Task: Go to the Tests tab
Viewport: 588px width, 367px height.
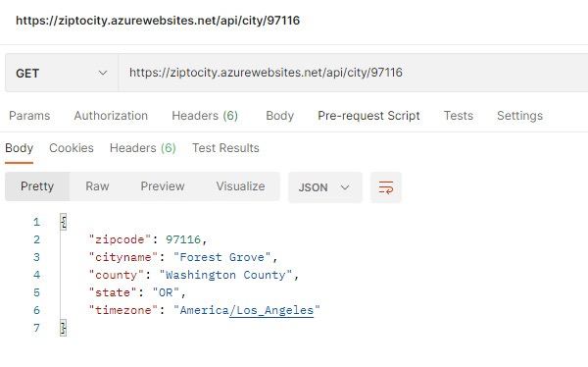Action: (x=459, y=116)
